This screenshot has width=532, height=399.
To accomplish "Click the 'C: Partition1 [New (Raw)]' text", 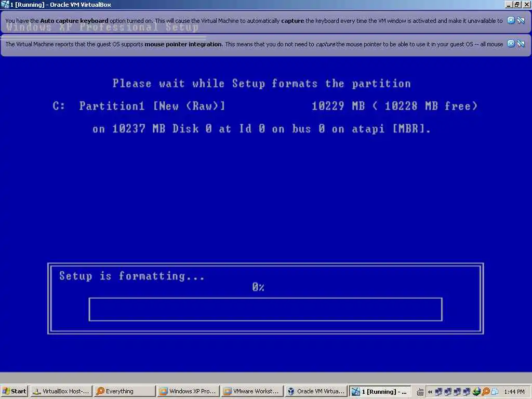I will coord(139,106).
